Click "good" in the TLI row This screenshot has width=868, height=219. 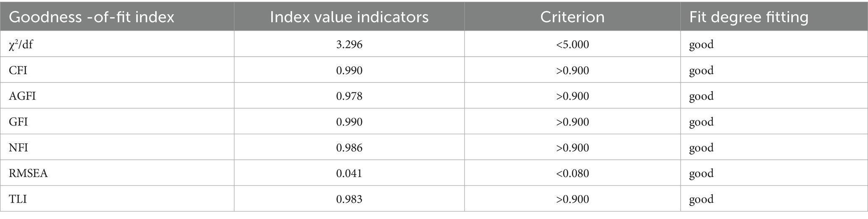(701, 199)
